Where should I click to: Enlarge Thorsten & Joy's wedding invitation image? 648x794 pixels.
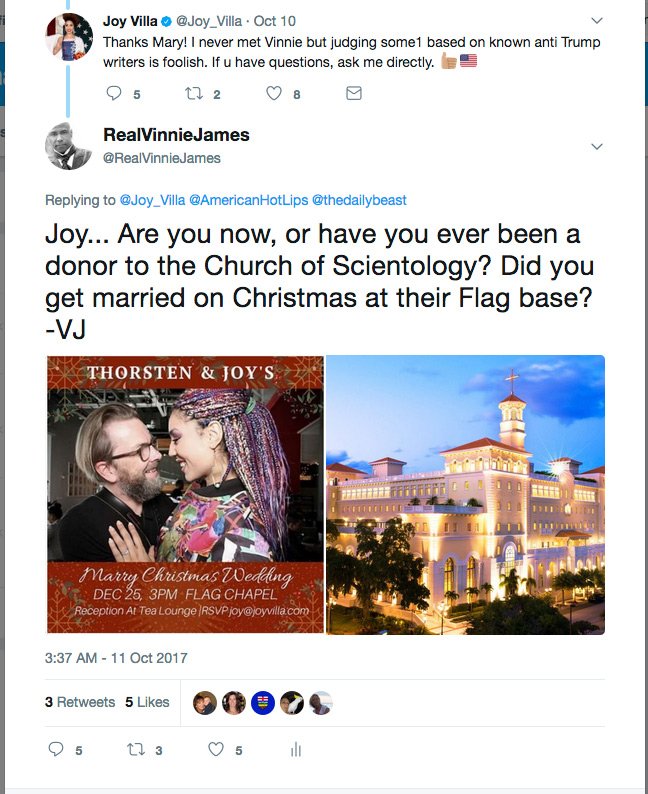185,495
